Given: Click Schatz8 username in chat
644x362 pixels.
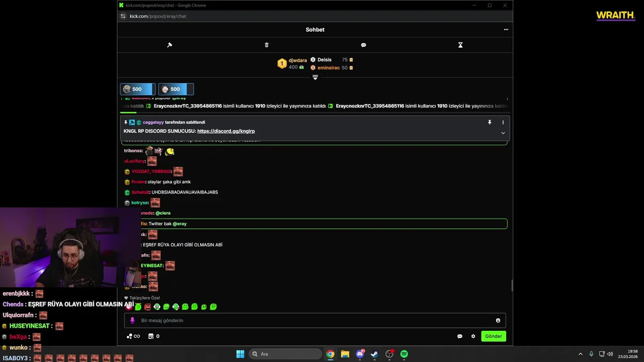Looking at the screenshot, I should [140, 192].
